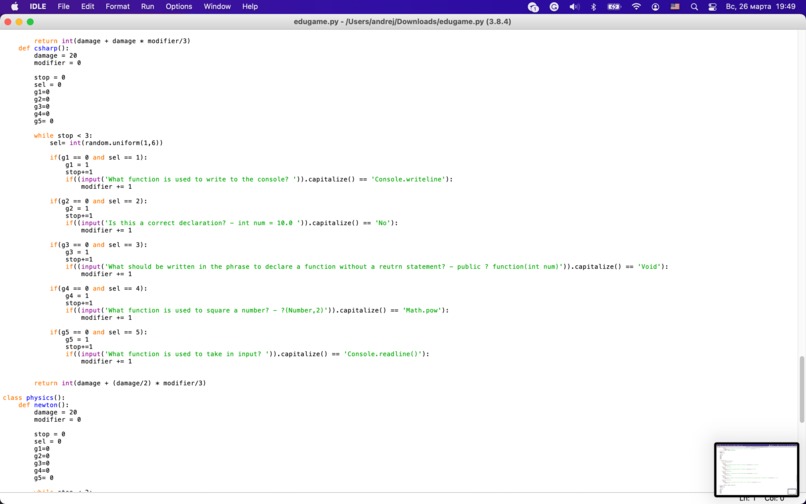This screenshot has width=806, height=504.
Task: Open the Wi-Fi menu
Action: click(636, 7)
